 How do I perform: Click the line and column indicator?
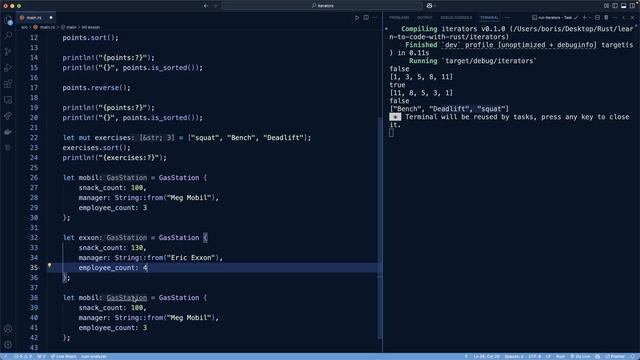pos(487,356)
